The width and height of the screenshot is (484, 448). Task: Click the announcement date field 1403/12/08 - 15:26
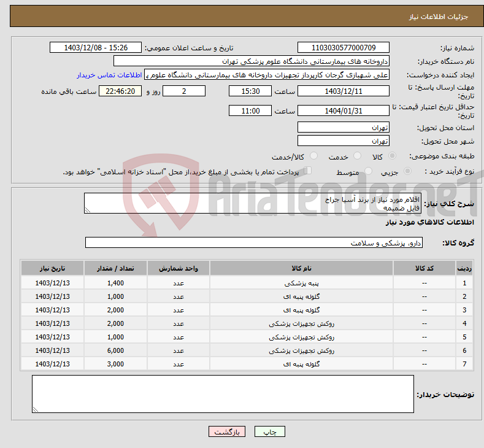[x=96, y=47]
